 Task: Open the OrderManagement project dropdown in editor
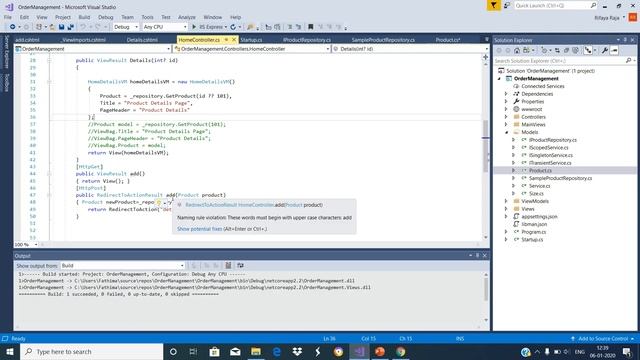tap(93, 49)
